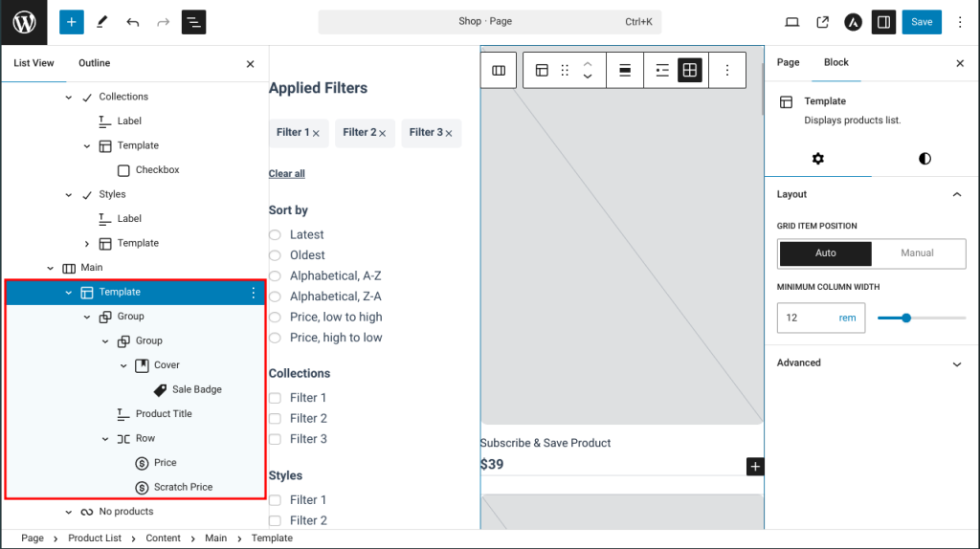Select the Latest sort radio button
Image resolution: width=980 pixels, height=549 pixels.
coord(275,234)
